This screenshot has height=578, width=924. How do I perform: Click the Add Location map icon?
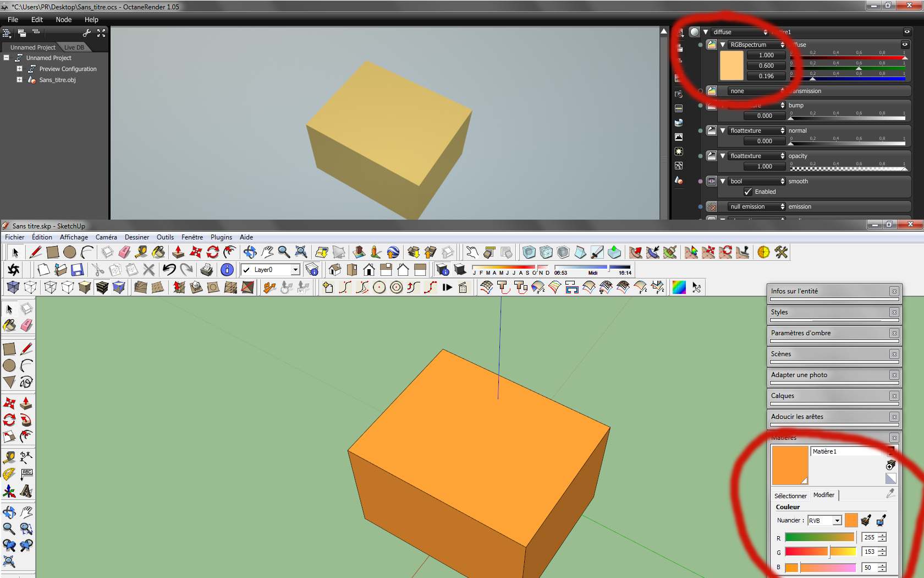pos(322,252)
